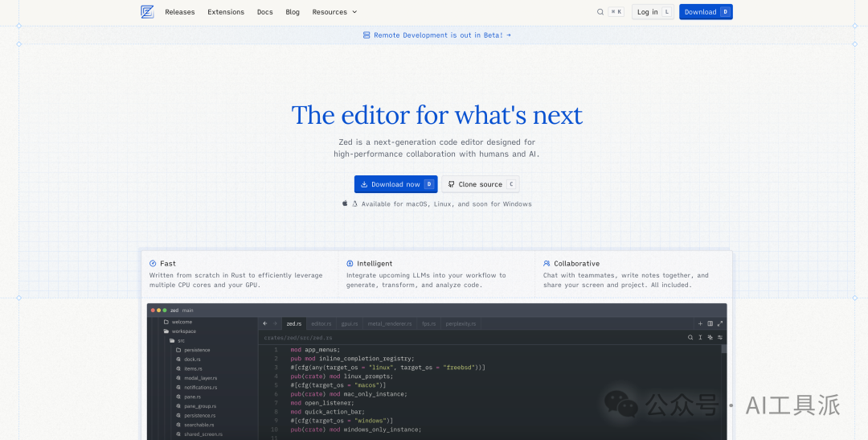The image size is (868, 440).
Task: Click the editor's vertical scrollbar thumb
Action: [x=723, y=348]
